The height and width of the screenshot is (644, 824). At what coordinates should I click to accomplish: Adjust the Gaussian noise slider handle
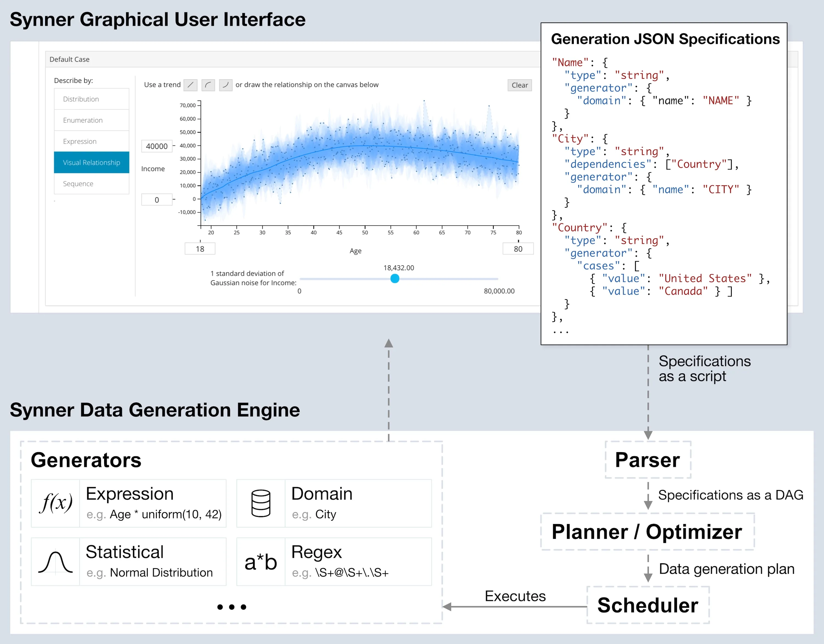coord(395,278)
